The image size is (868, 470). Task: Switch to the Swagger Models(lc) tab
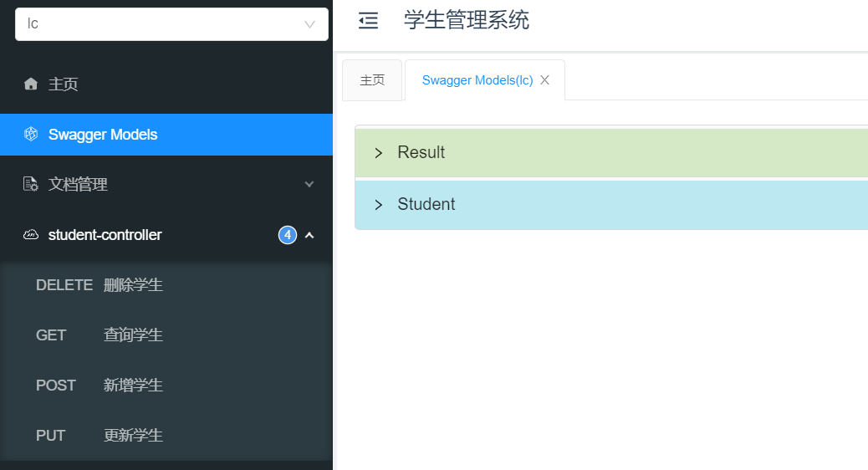click(477, 80)
